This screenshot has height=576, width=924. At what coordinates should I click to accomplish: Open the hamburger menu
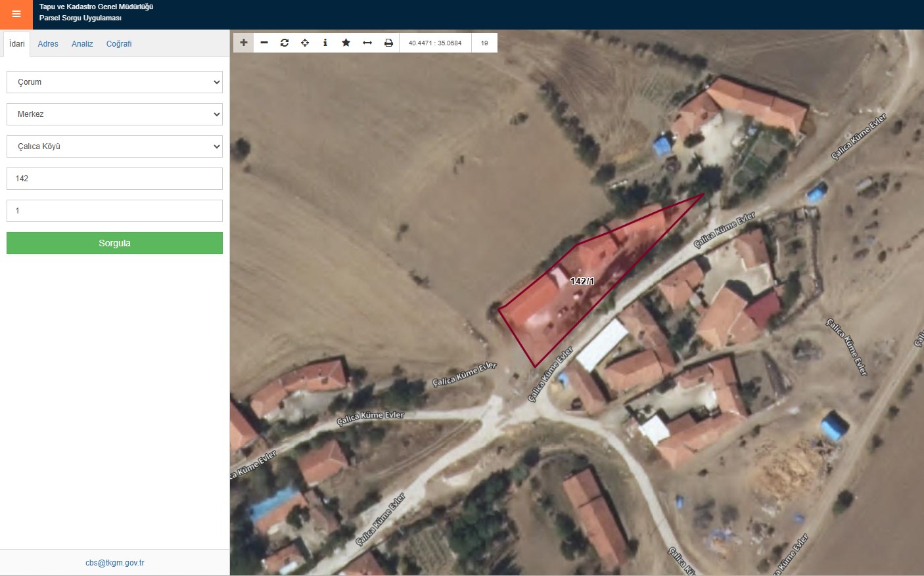pyautogui.click(x=16, y=14)
